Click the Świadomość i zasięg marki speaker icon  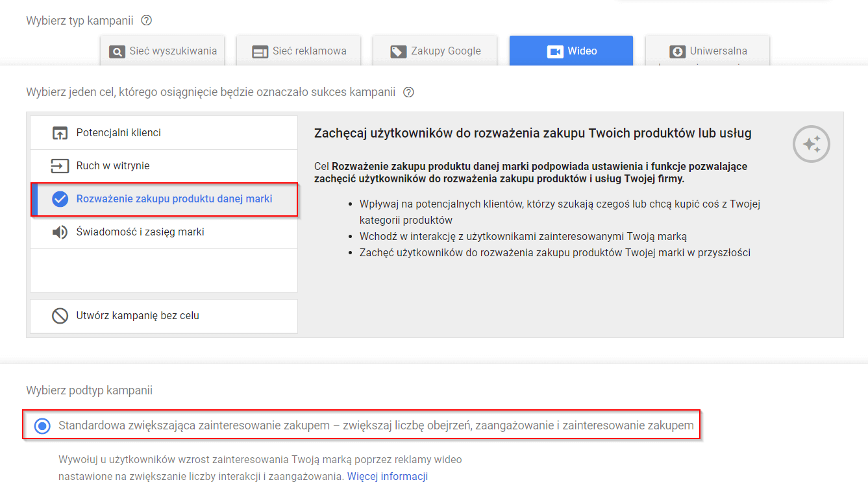pyautogui.click(x=60, y=232)
